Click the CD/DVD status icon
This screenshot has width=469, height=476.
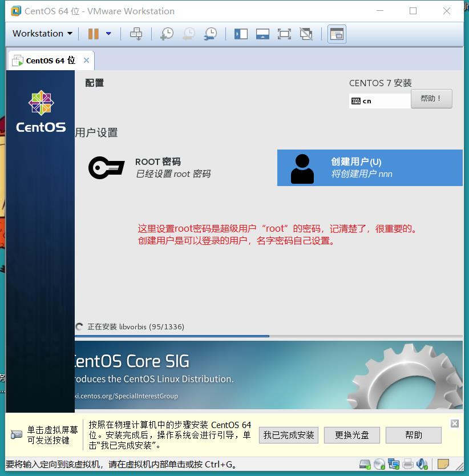point(379,464)
